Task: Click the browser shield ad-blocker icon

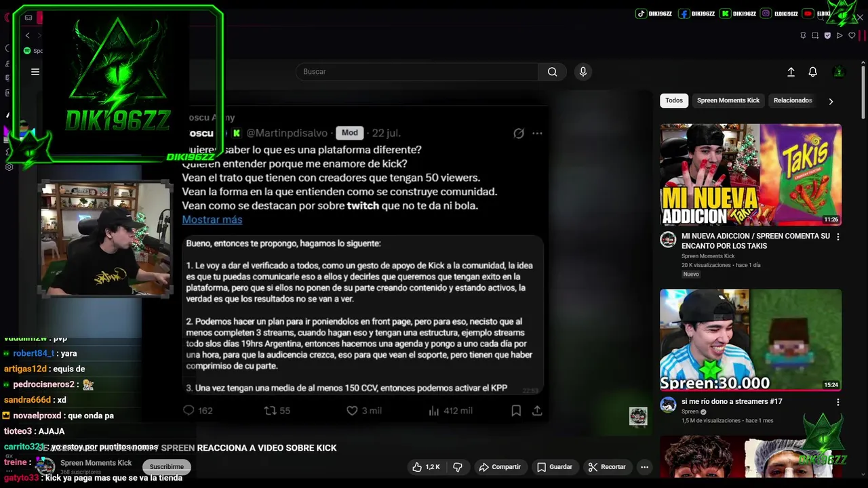Action: click(827, 35)
